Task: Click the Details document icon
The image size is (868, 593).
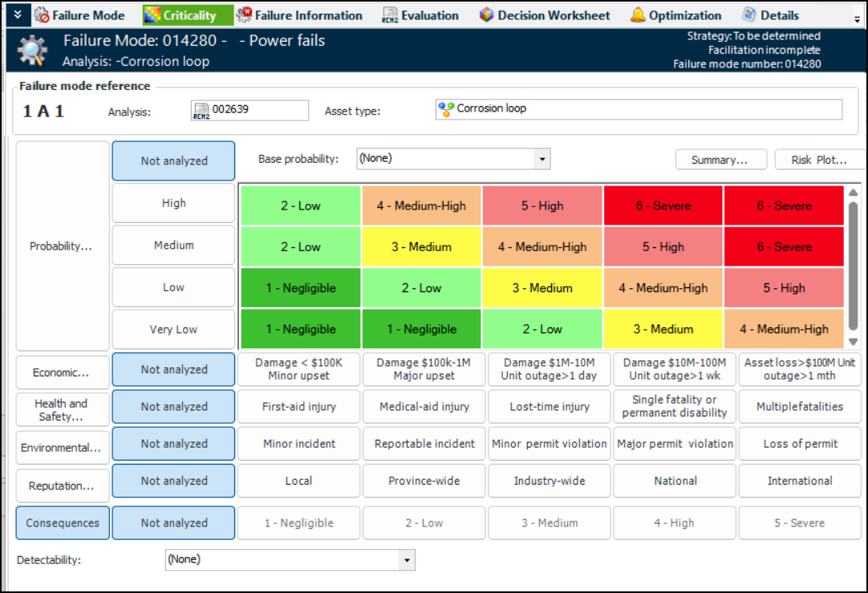Action: (x=748, y=15)
